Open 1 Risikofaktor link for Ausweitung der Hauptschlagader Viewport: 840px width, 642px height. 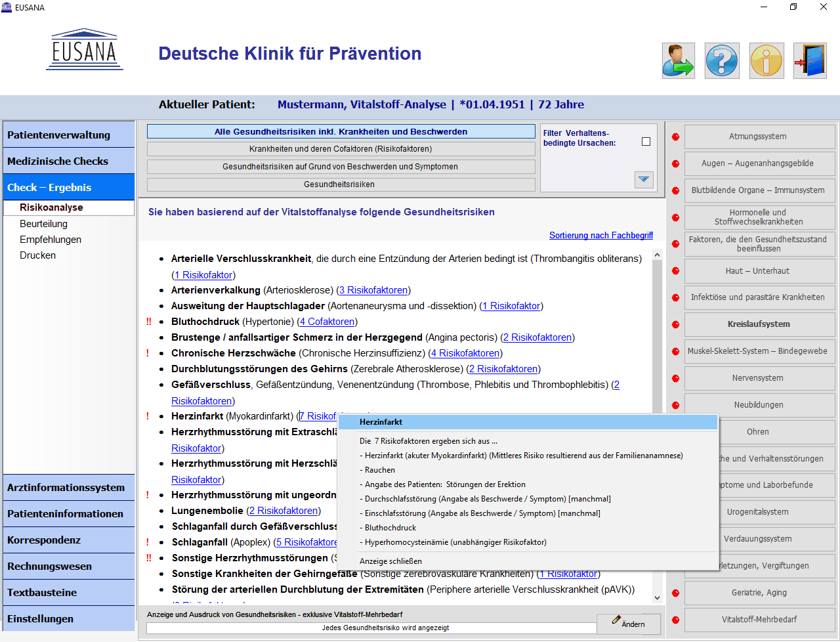click(x=511, y=306)
